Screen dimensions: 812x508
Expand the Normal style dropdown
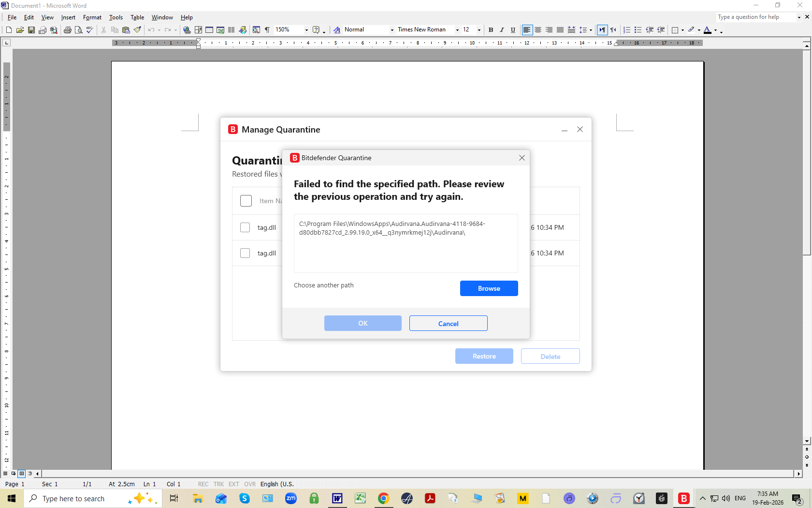pyautogui.click(x=392, y=30)
